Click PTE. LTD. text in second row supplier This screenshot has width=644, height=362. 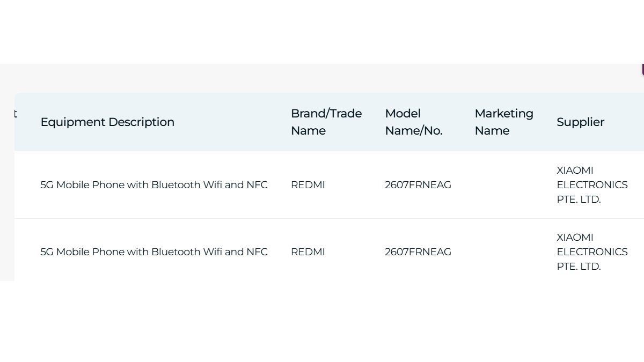(579, 266)
